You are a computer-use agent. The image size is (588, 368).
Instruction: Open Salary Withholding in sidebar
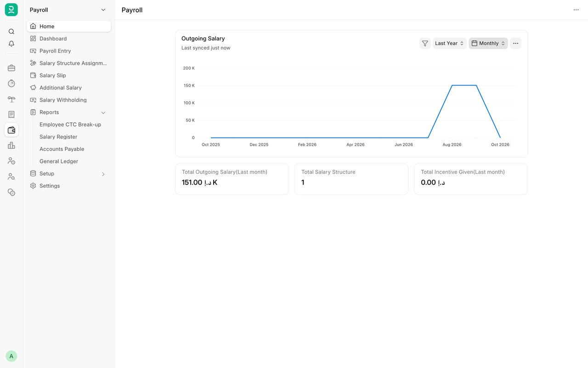(69, 100)
